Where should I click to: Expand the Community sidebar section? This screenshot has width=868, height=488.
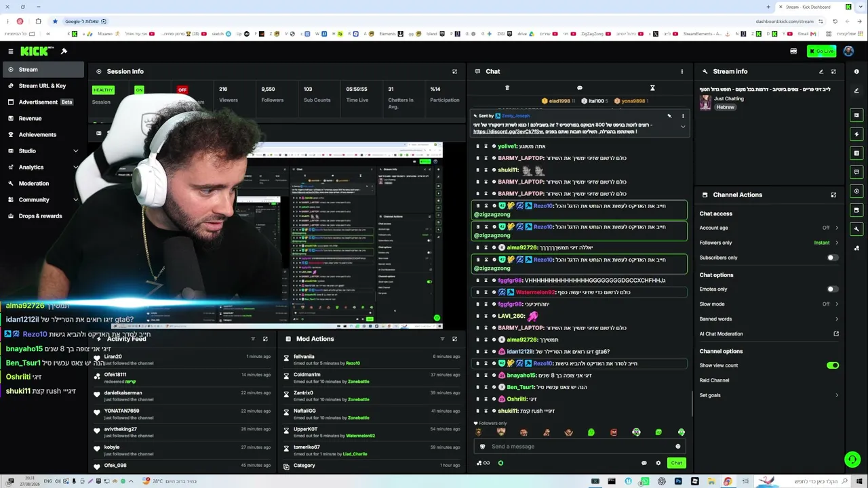pyautogui.click(x=43, y=200)
